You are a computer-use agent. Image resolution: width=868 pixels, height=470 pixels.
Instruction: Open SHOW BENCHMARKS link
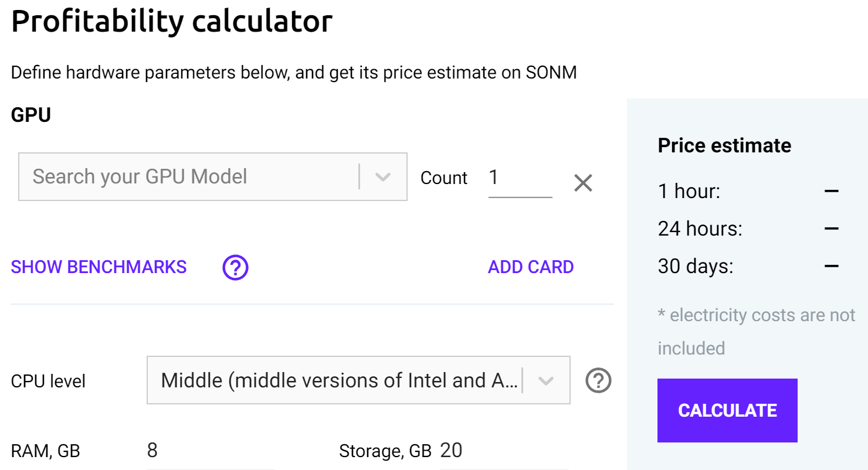point(99,267)
